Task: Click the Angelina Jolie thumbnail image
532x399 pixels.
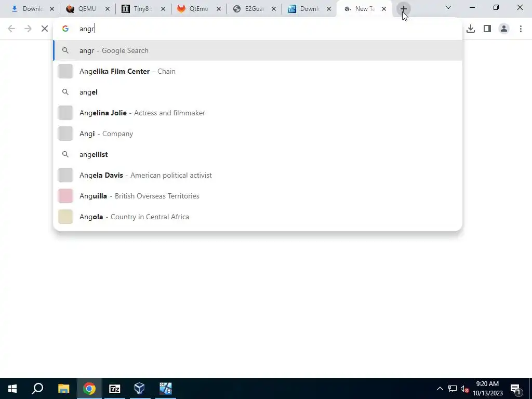Action: point(65,113)
